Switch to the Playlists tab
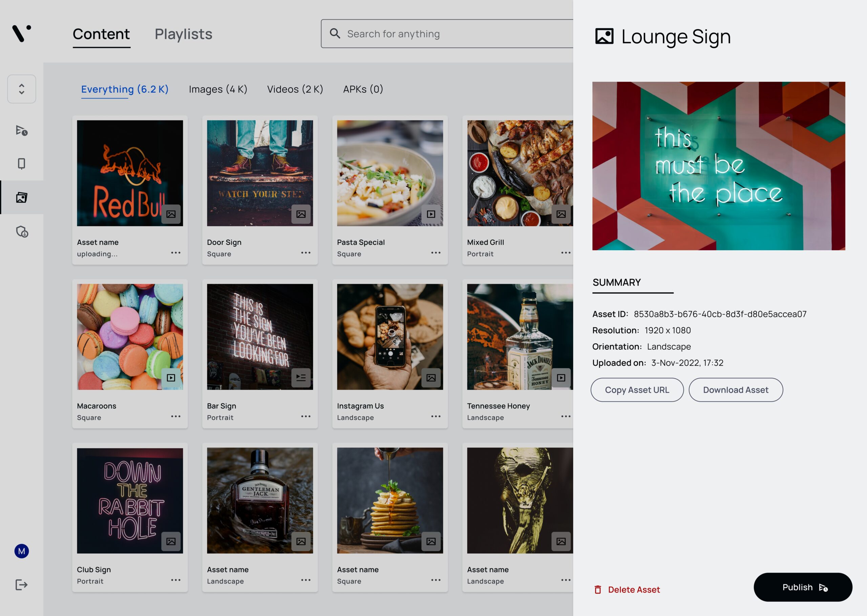This screenshot has height=616, width=867. [x=183, y=34]
